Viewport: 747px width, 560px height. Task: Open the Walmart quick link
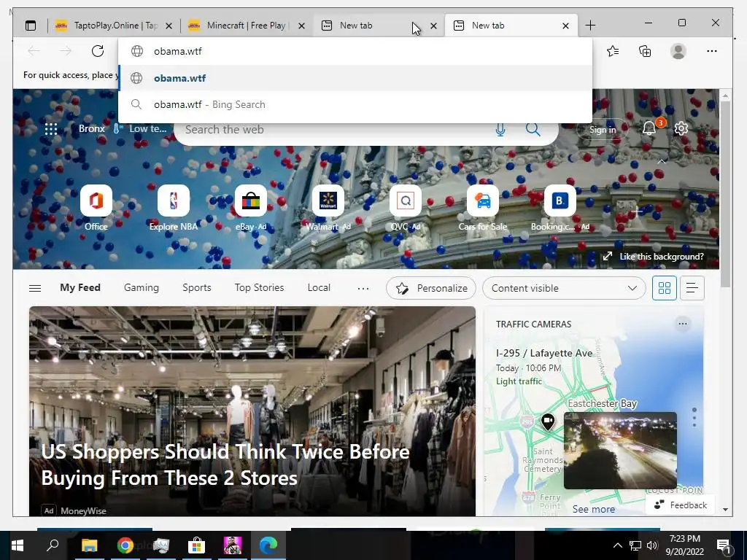pyautogui.click(x=328, y=208)
